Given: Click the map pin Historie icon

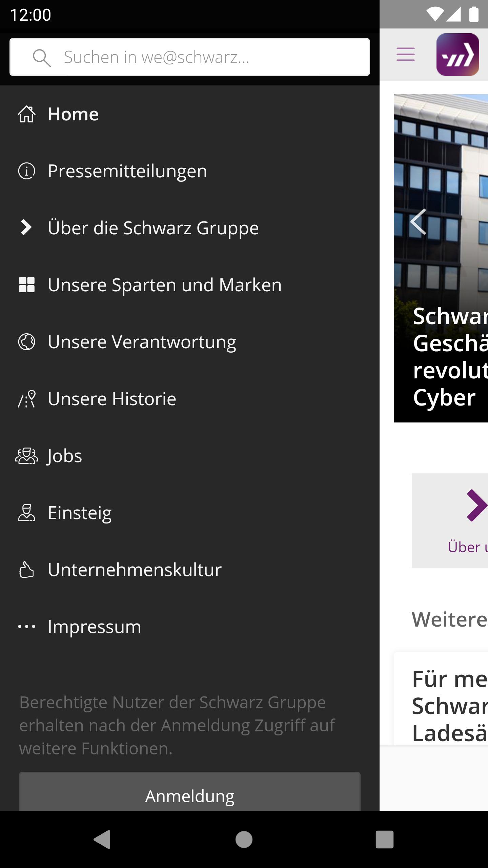Looking at the screenshot, I should (26, 399).
